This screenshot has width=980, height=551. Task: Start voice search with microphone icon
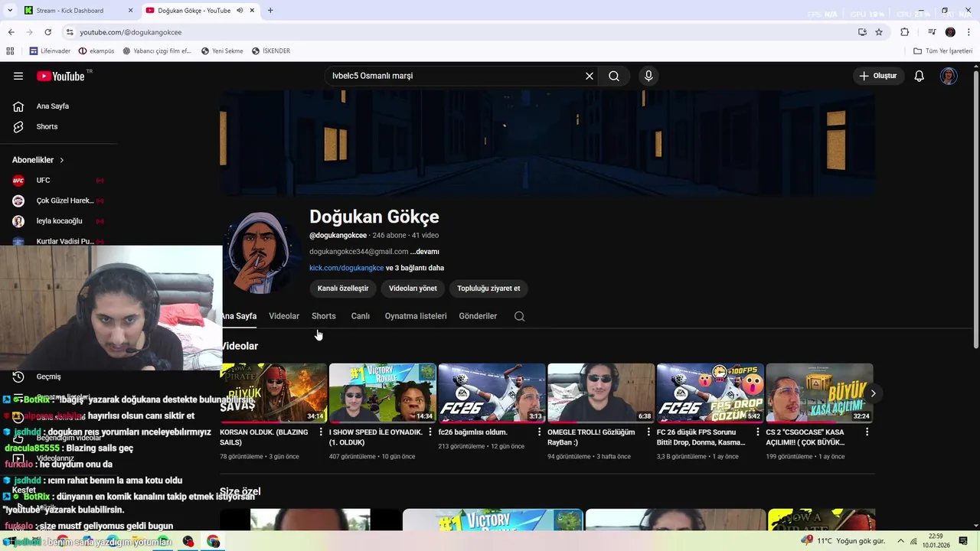648,76
